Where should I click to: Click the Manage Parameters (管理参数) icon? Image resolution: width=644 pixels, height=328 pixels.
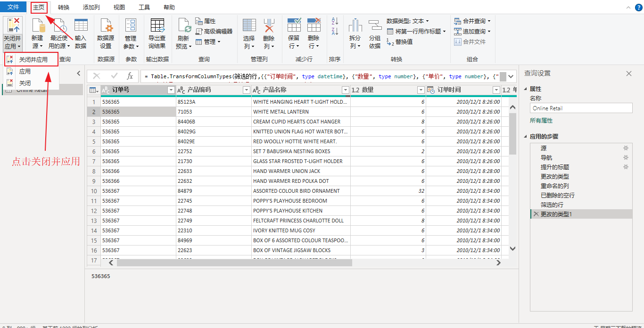coord(131,25)
